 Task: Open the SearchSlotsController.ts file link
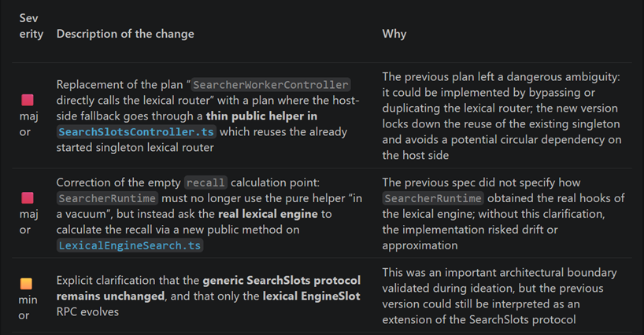point(136,132)
